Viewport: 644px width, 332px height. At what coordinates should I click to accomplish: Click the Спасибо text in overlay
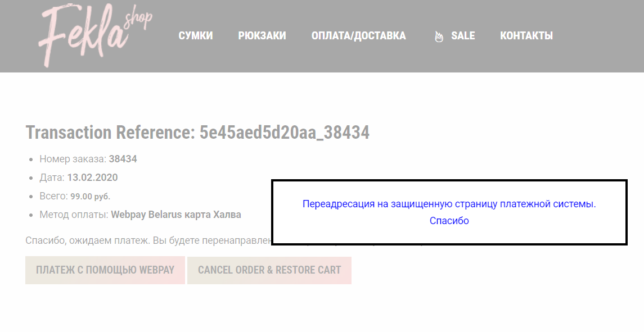point(449,221)
